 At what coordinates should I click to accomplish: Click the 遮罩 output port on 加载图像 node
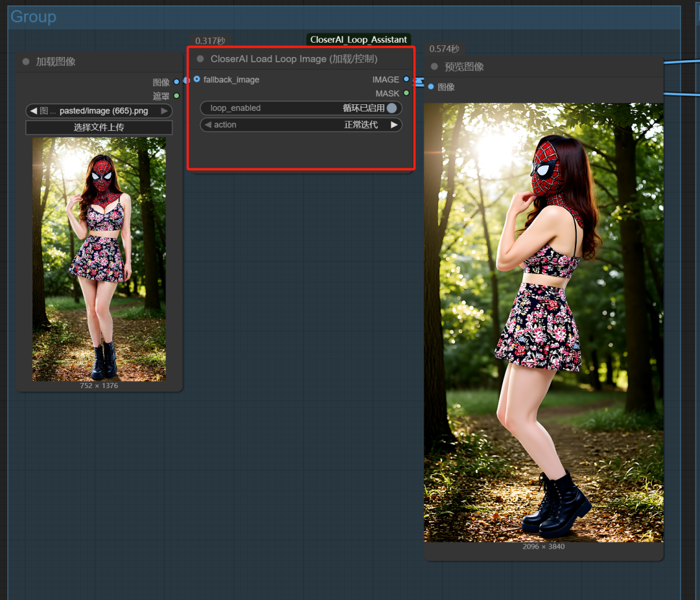tap(176, 95)
